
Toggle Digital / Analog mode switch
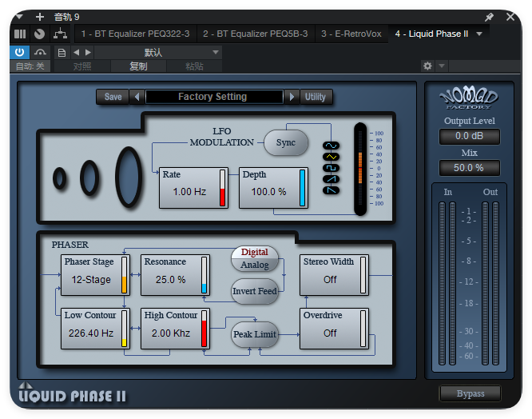[x=255, y=259]
